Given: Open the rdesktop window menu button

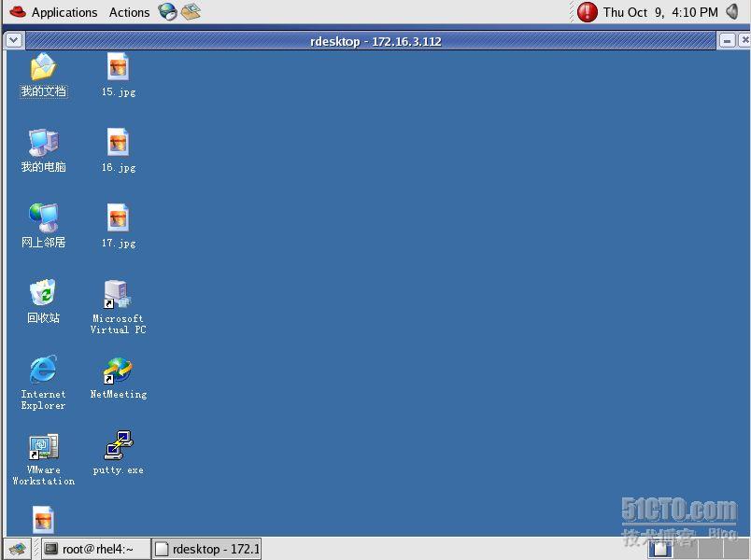Looking at the screenshot, I should [x=14, y=40].
